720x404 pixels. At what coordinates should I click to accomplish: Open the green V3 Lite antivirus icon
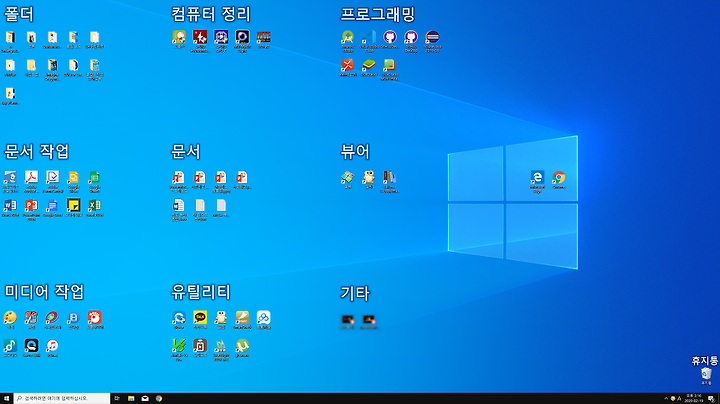[179, 346]
